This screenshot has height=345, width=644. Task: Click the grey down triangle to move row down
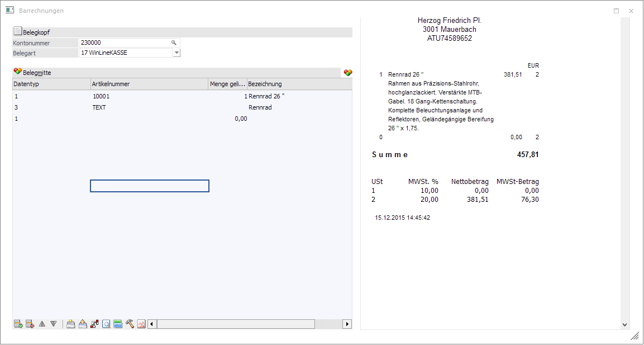(x=54, y=324)
